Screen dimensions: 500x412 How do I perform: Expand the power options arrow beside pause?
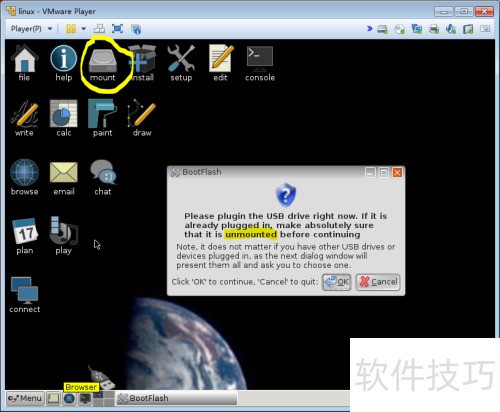83,29
